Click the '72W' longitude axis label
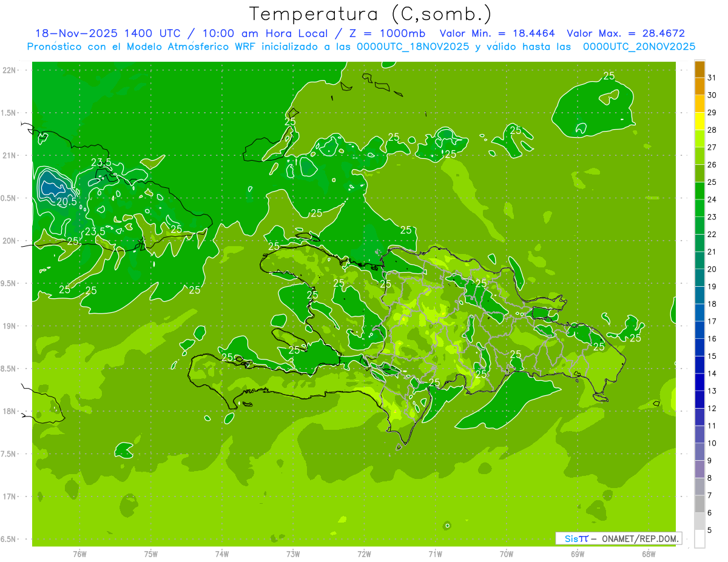Image resolution: width=728 pixels, height=562 pixels. click(x=364, y=554)
